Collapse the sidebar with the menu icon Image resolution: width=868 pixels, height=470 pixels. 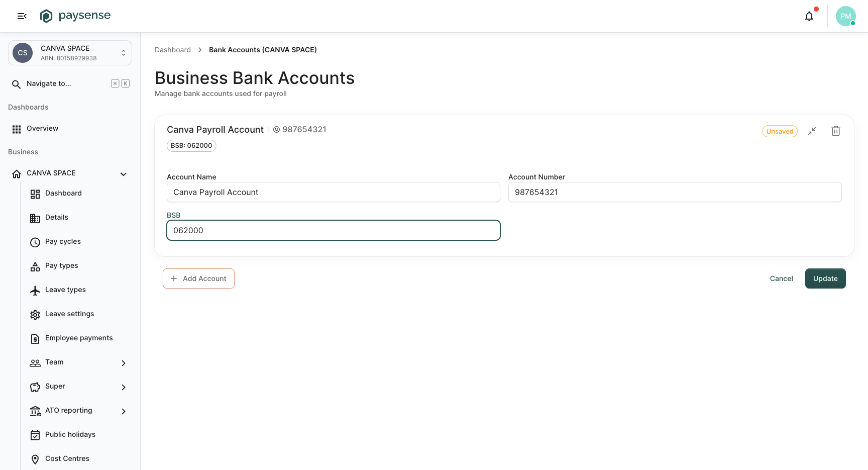coord(22,16)
